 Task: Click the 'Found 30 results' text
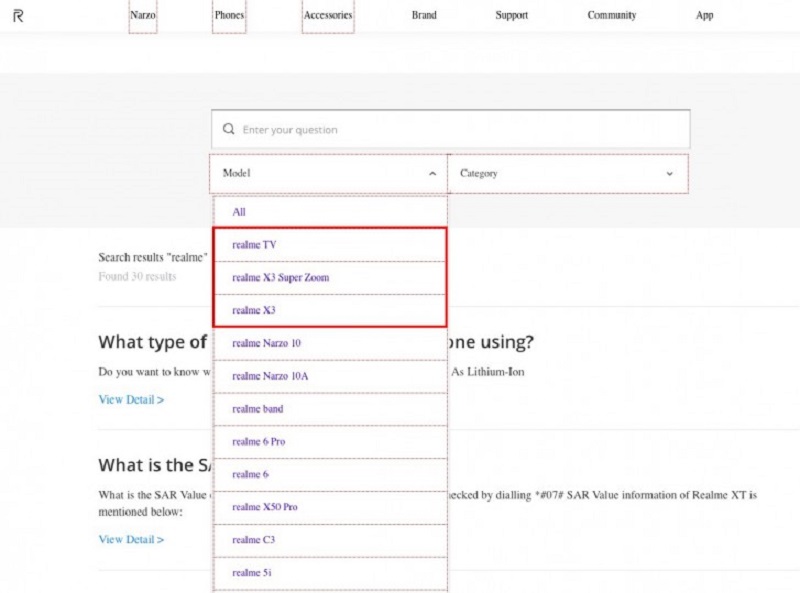click(x=137, y=277)
